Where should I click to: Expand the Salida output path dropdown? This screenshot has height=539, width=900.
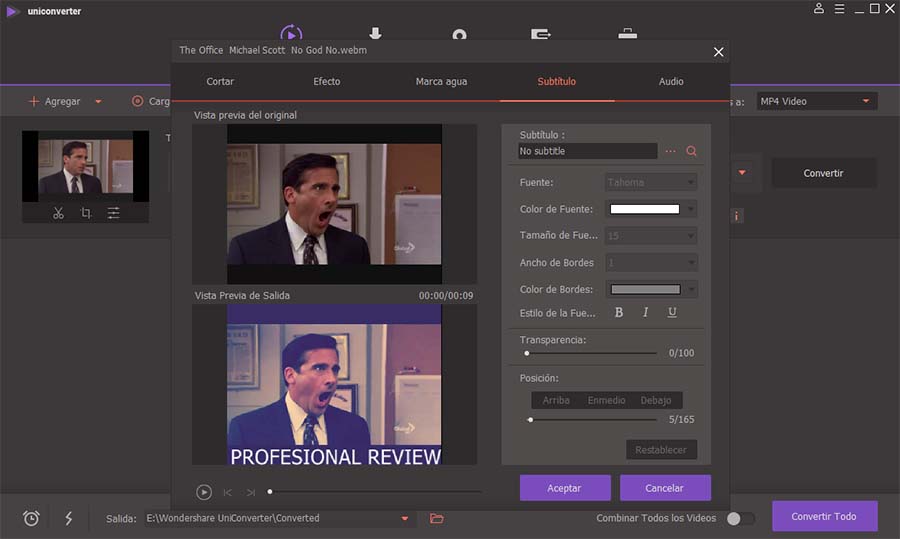tap(405, 518)
